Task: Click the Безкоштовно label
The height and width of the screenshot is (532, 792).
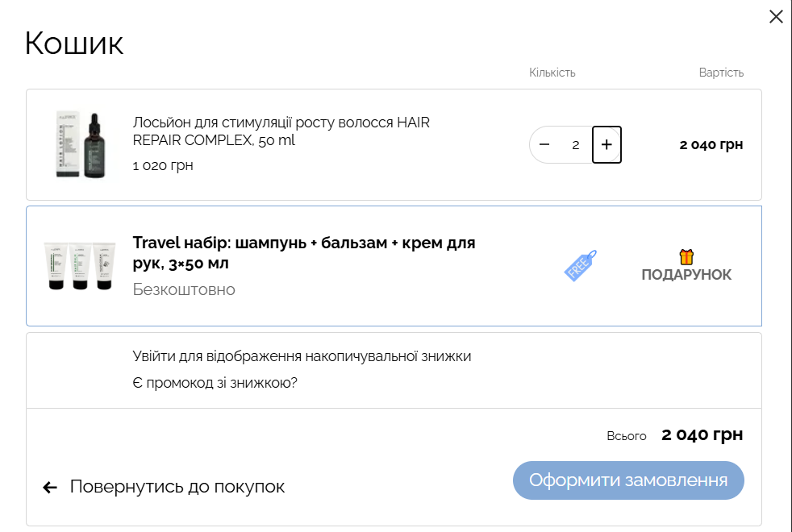Action: [184, 289]
